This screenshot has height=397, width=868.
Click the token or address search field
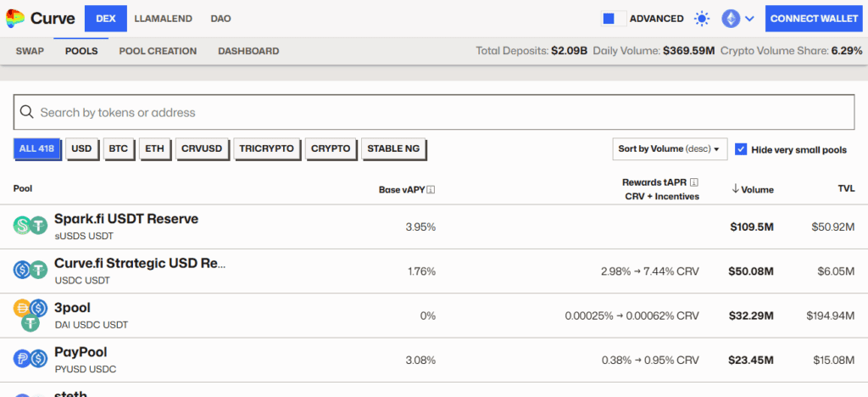434,113
